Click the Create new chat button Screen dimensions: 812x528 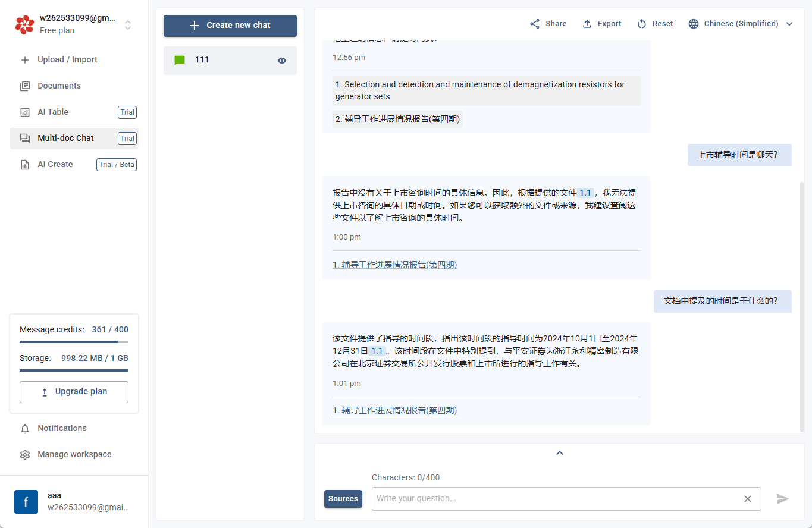coord(230,26)
